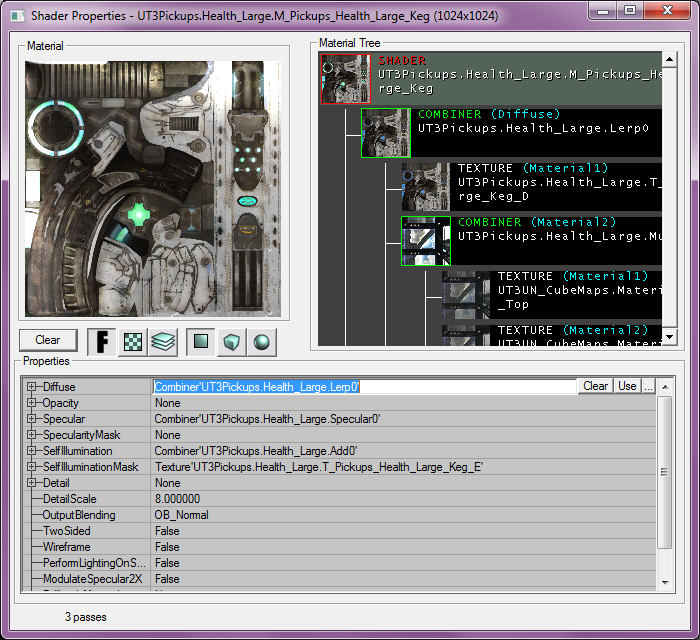
Task: Select the SHADER node thumbnail in Material Tree
Action: (346, 79)
